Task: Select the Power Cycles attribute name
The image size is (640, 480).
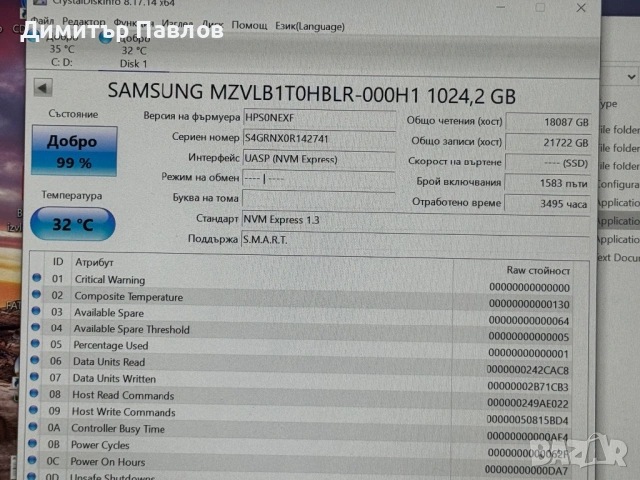Action: (100, 445)
